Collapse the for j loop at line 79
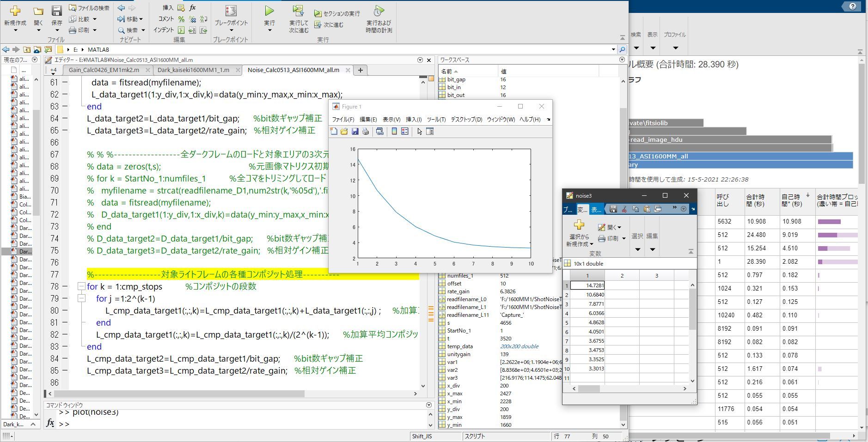The height and width of the screenshot is (442, 868). 81,298
